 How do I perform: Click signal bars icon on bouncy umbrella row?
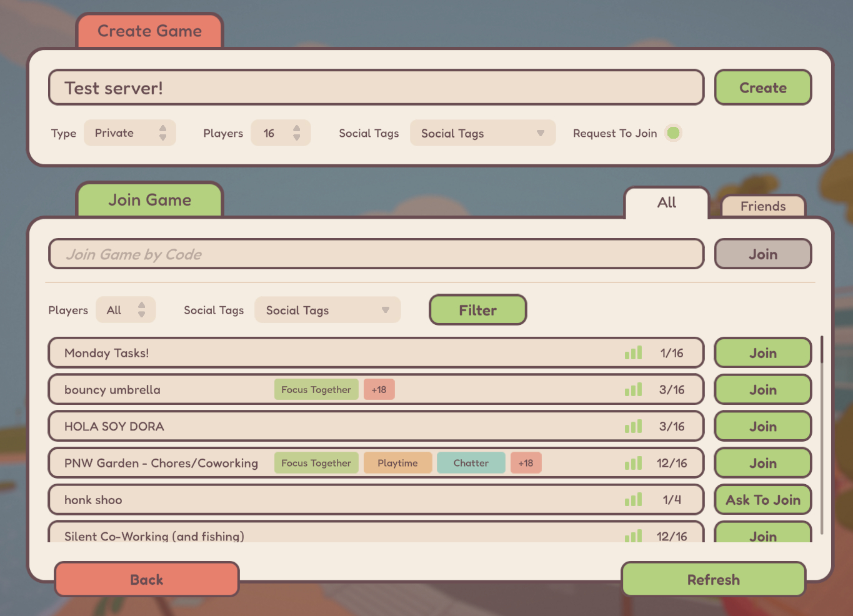(x=633, y=390)
